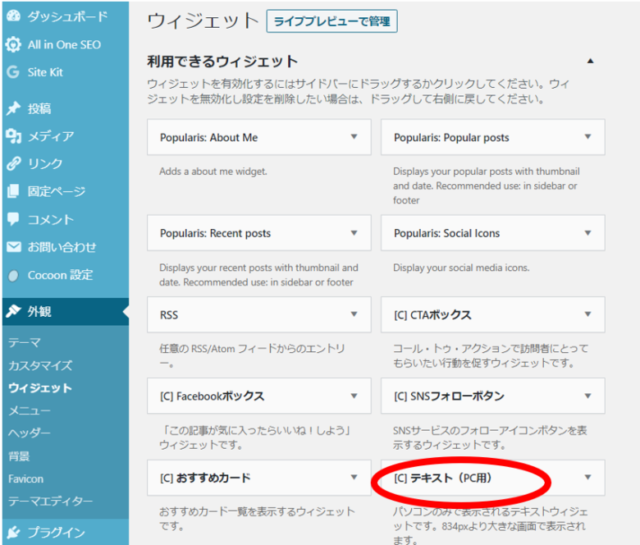Select the Popularis: About Me widget title
640x545 pixels.
(x=209, y=138)
